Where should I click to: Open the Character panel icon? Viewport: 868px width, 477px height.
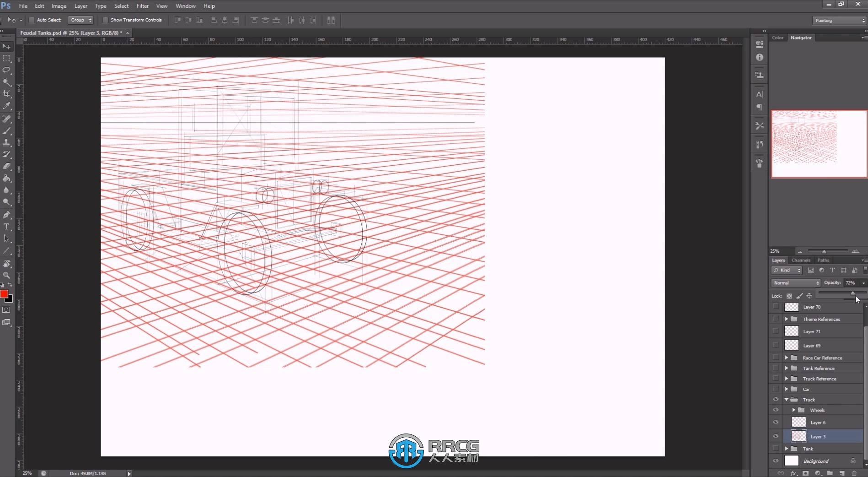759,94
